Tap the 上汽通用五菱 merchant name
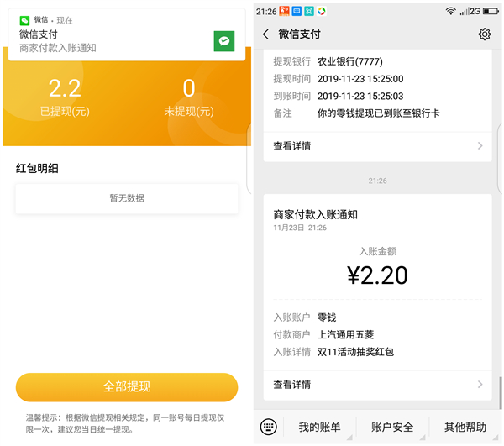Screen dimensions: 504x446 click(345, 335)
